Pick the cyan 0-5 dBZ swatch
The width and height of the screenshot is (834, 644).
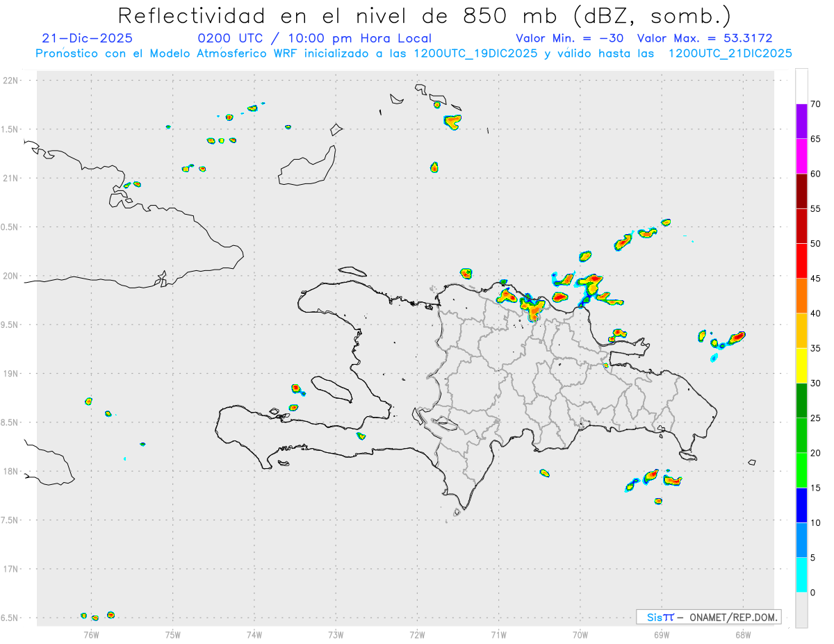801,575
